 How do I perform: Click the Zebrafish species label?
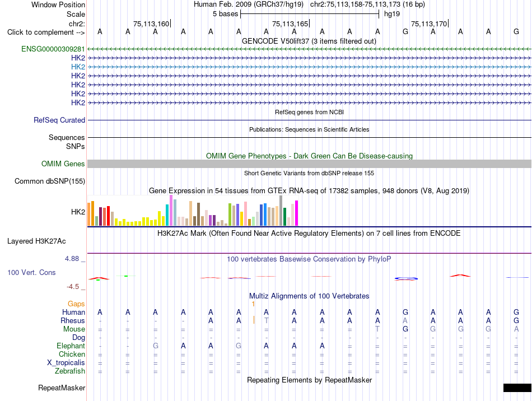tap(70, 371)
